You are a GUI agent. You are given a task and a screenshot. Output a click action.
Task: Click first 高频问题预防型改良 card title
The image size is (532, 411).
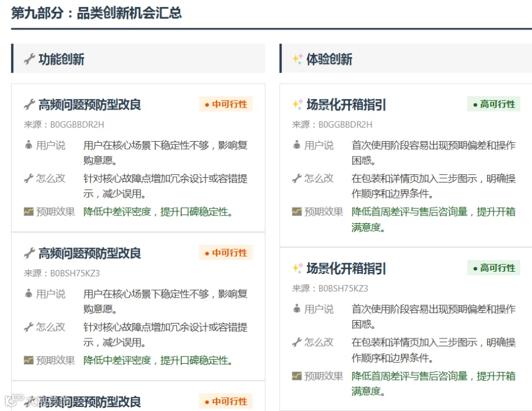click(x=90, y=105)
